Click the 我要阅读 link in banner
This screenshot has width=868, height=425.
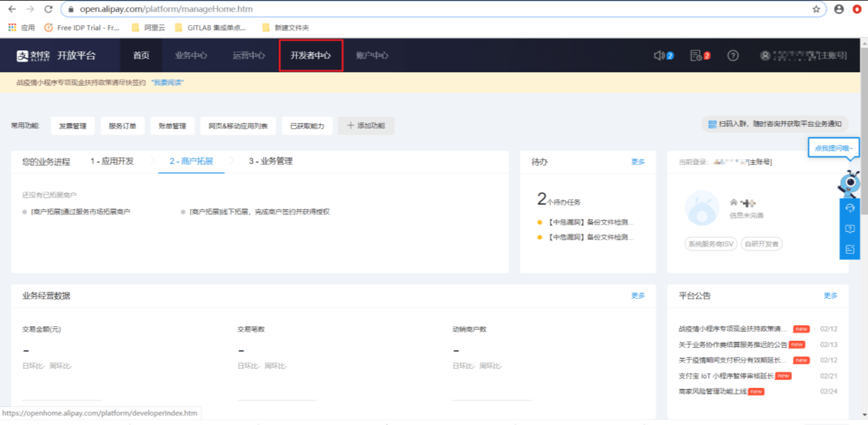point(167,82)
